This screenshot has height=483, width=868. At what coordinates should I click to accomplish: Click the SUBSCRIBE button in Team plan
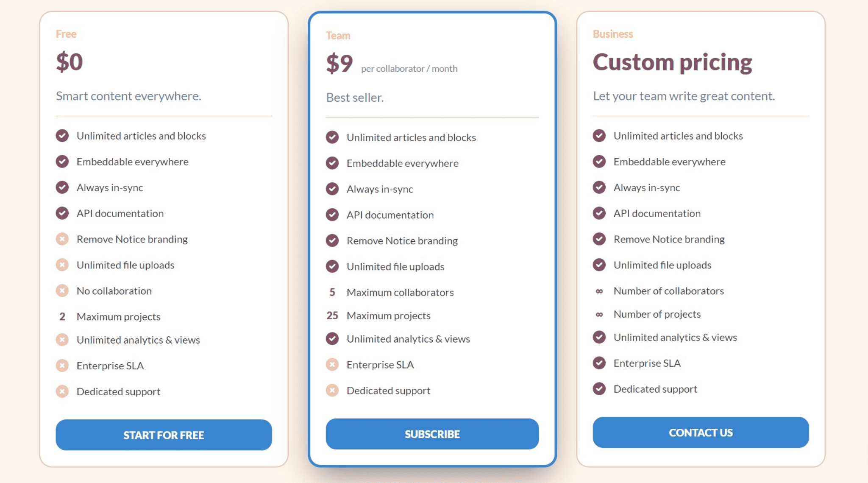pyautogui.click(x=432, y=434)
